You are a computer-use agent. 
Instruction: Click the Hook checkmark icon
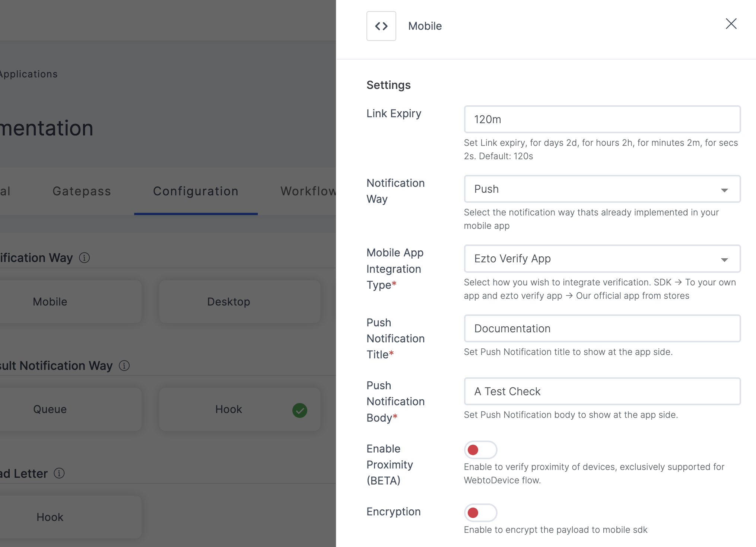300,410
